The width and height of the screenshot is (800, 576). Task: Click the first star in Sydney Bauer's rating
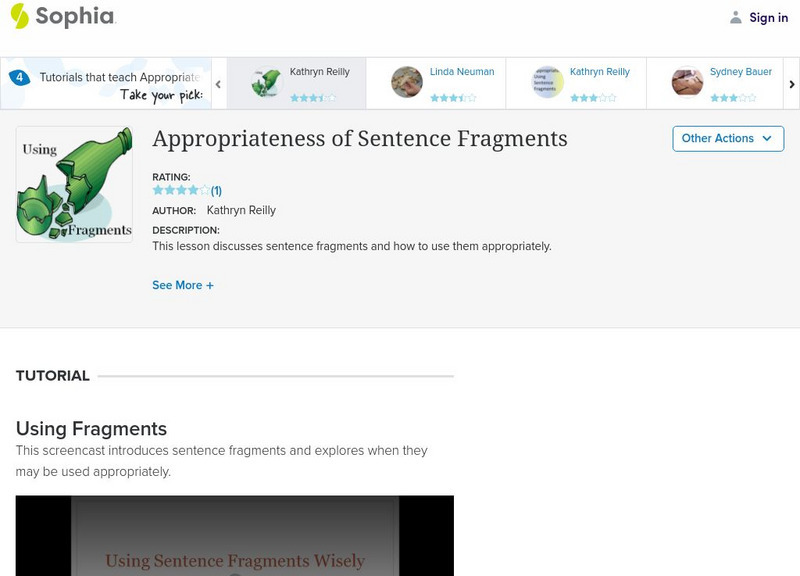pyautogui.click(x=712, y=97)
